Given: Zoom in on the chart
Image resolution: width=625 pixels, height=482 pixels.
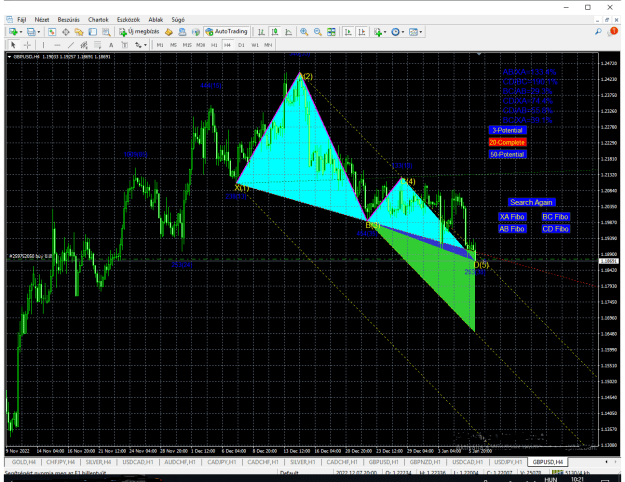Looking at the screenshot, I should click(x=304, y=32).
